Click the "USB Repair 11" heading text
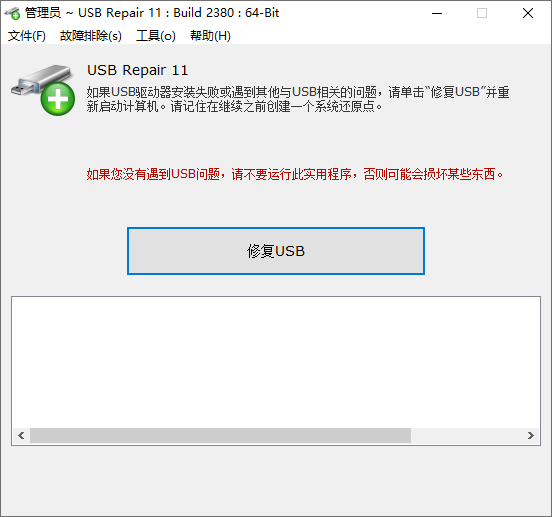This screenshot has width=552, height=517. click(x=138, y=70)
